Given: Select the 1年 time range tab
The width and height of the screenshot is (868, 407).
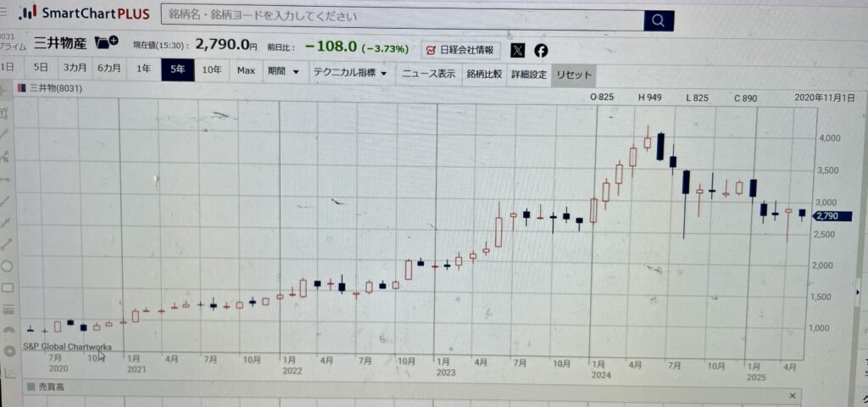Looking at the screenshot, I should click(144, 70).
